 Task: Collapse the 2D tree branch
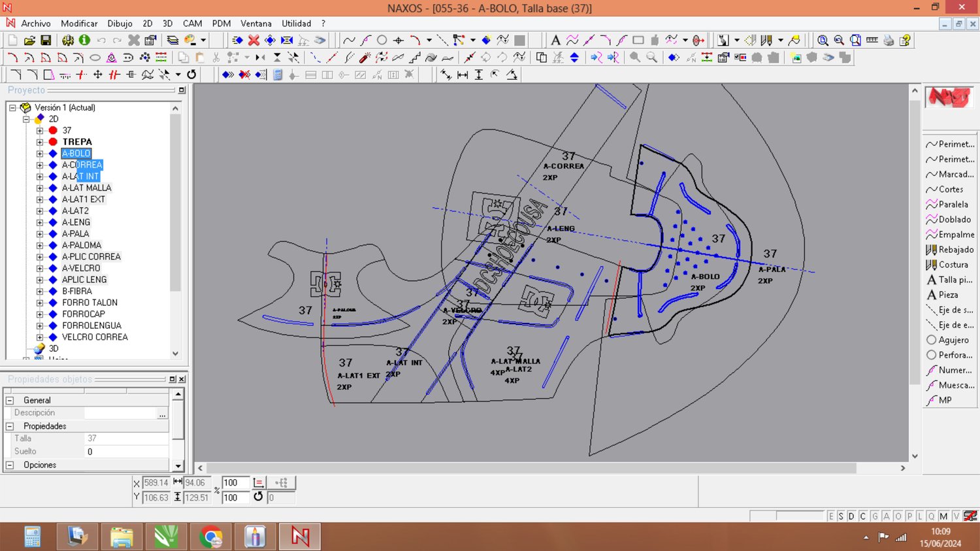click(x=26, y=119)
